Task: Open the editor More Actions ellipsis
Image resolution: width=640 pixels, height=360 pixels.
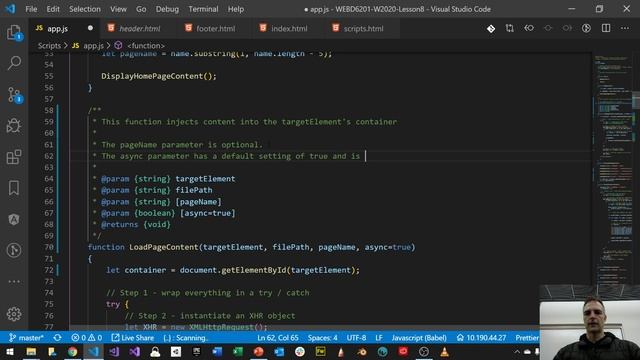Action: pyautogui.click(x=625, y=28)
